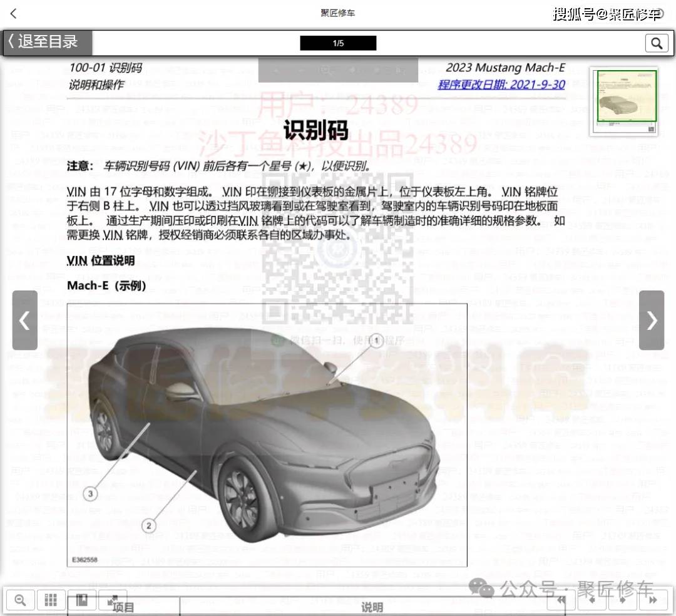Click the 1/5 page indicator
The width and height of the screenshot is (676, 616).
click(338, 43)
